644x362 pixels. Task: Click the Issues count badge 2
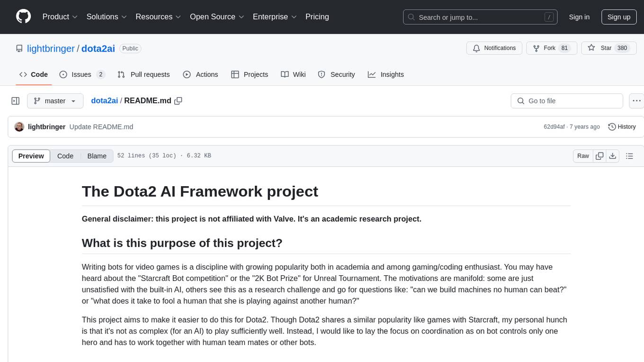tap(100, 74)
